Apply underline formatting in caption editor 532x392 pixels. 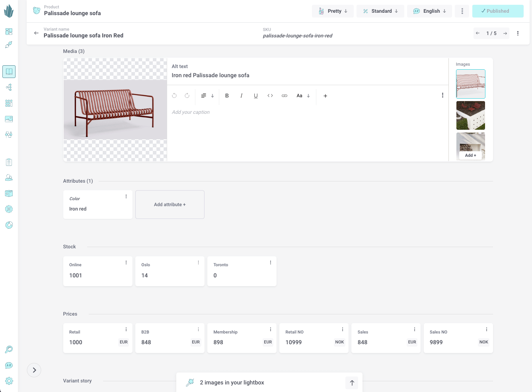click(x=255, y=96)
